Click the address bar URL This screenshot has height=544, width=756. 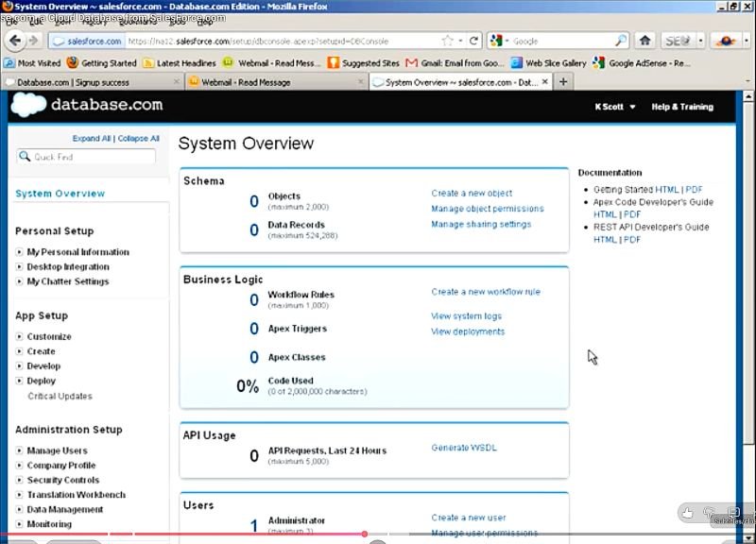[x=258, y=41]
